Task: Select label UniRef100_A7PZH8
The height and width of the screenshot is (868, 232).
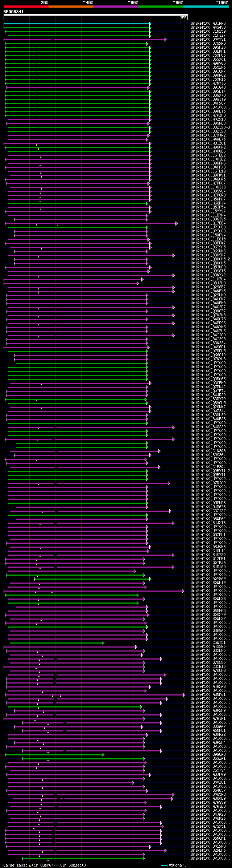Action: pyautogui.click(x=208, y=115)
